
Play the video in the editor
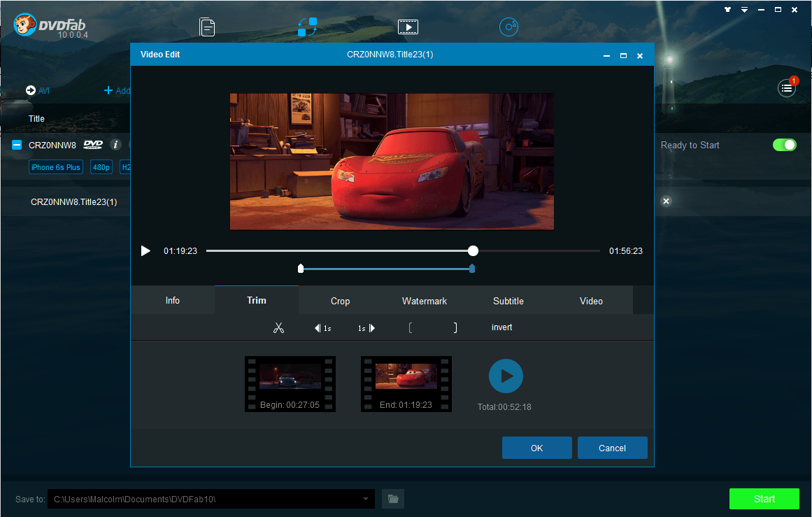tap(145, 250)
